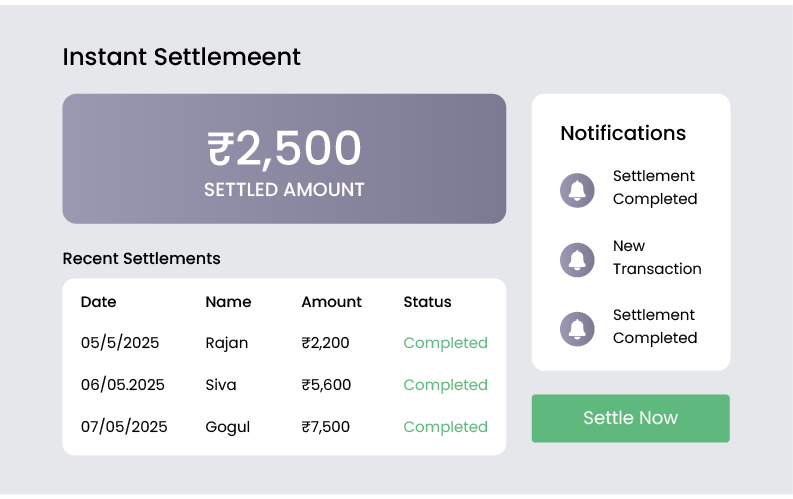Select the Name column header

coord(228,302)
